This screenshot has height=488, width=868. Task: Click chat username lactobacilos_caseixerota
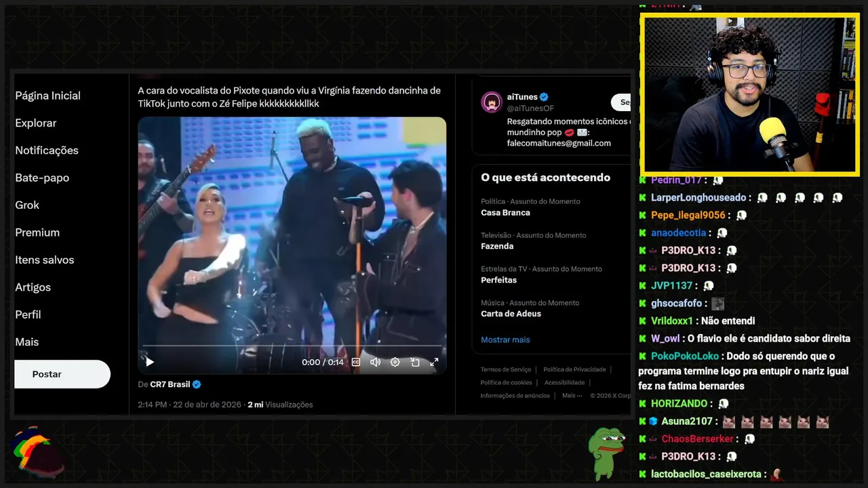[706, 474]
